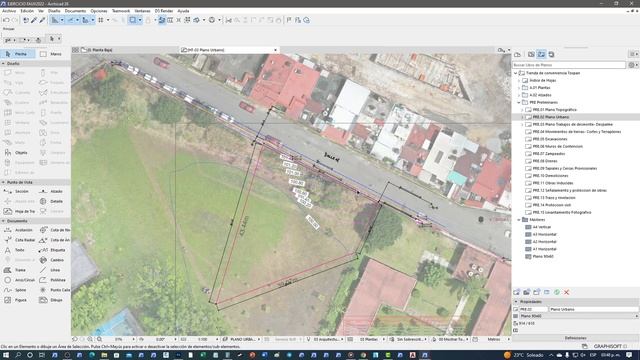This screenshot has height=360, width=640.
Task: Select the Punto Caliente tool
Action: point(55,290)
